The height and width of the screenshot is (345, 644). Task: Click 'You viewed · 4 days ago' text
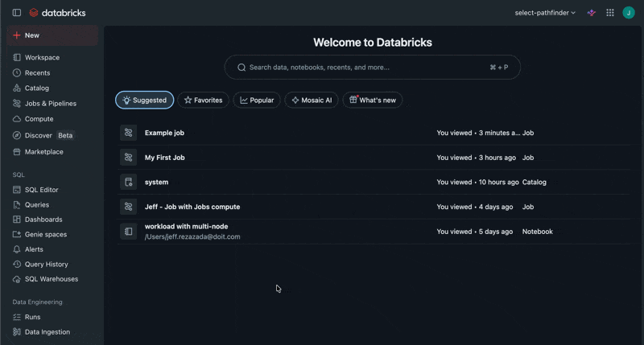pos(475,207)
